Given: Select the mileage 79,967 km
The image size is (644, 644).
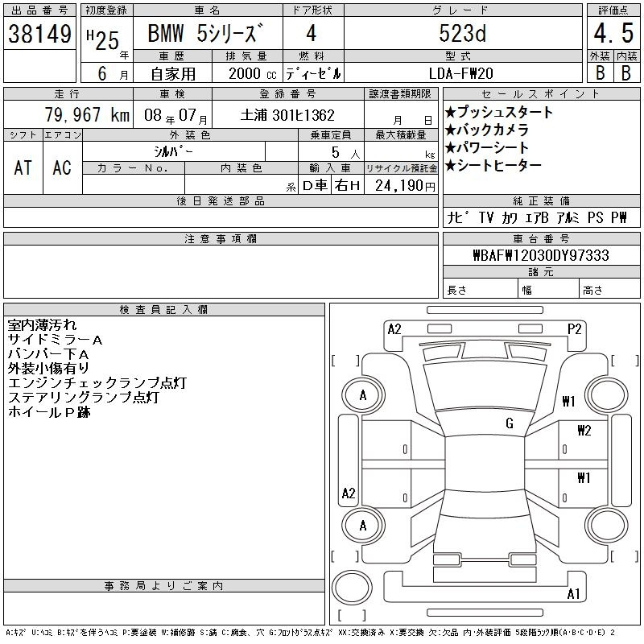Looking at the screenshot, I should [87, 115].
